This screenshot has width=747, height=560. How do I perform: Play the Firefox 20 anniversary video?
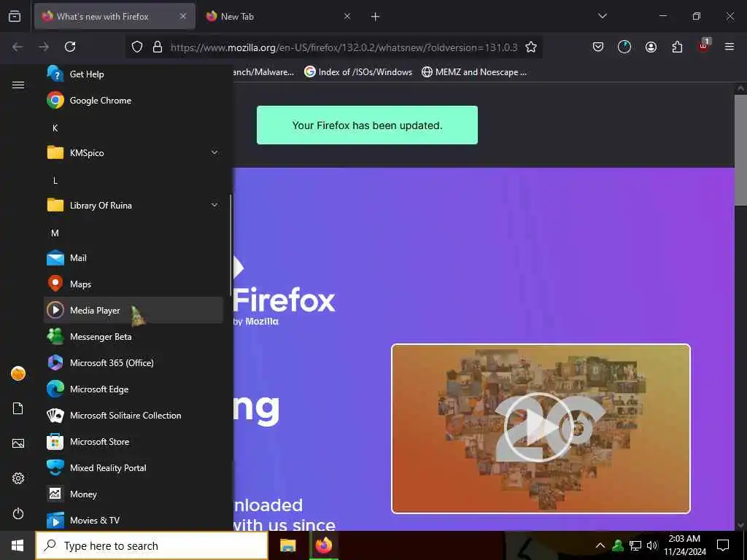[x=538, y=427]
